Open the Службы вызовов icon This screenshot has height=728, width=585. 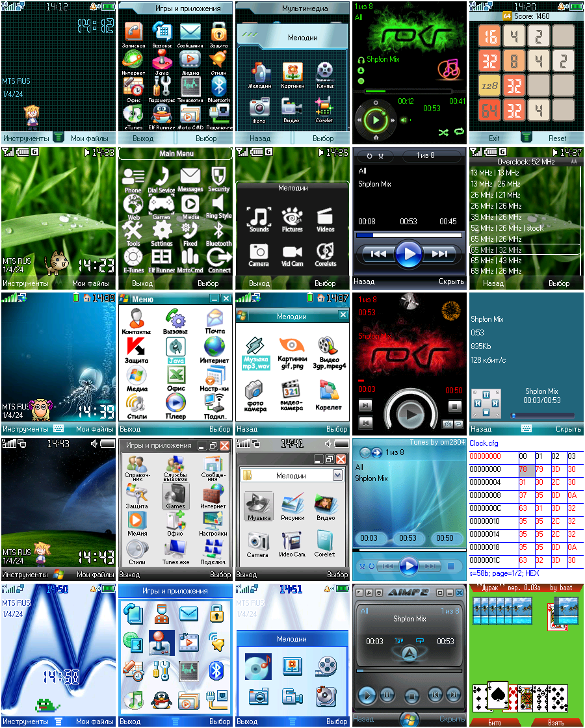click(x=175, y=464)
